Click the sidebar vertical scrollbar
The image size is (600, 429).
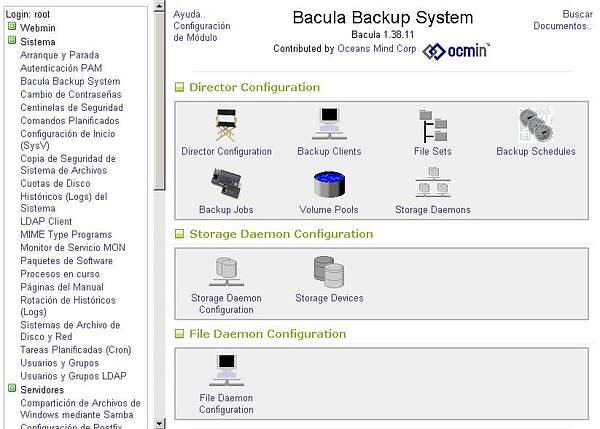pyautogui.click(x=159, y=250)
